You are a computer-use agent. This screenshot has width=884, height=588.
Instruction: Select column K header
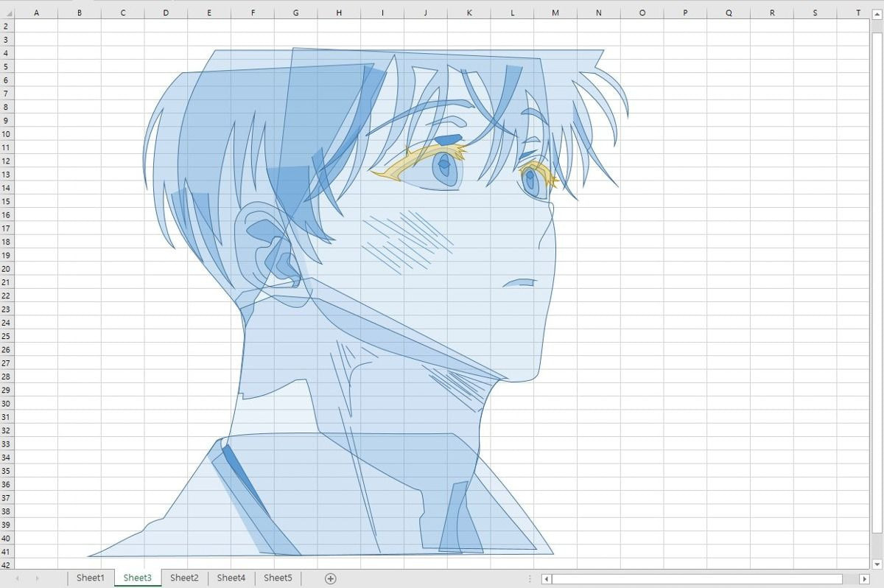469,13
